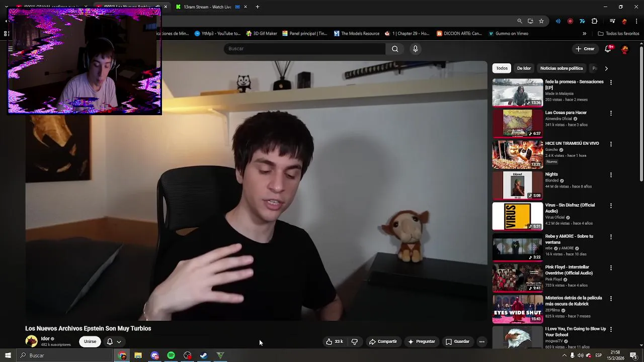
Task: Click the page vertical scrollbar
Action: coord(641,114)
